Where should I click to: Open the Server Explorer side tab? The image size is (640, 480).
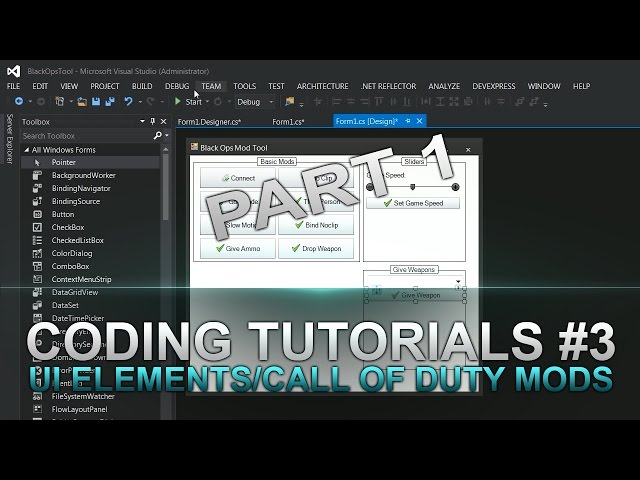pos(10,139)
